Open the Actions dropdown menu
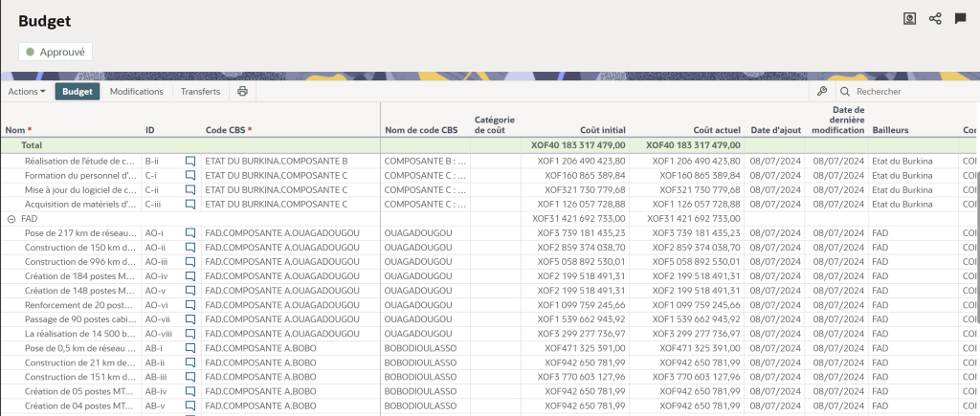Screen dimensions: 980x416 point(27,92)
